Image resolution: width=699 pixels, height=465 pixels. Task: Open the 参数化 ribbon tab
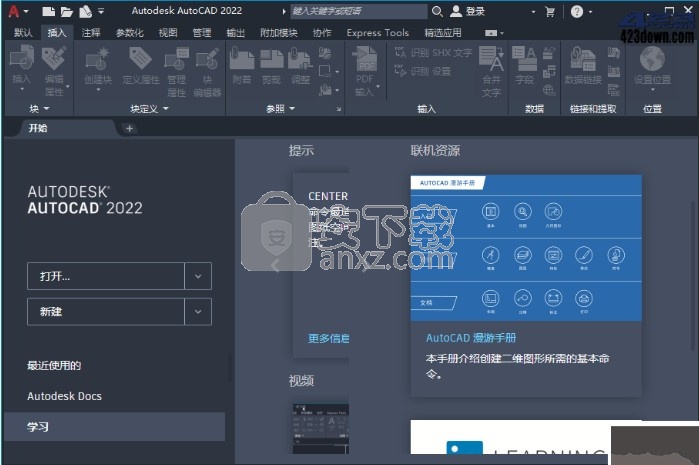click(x=130, y=33)
